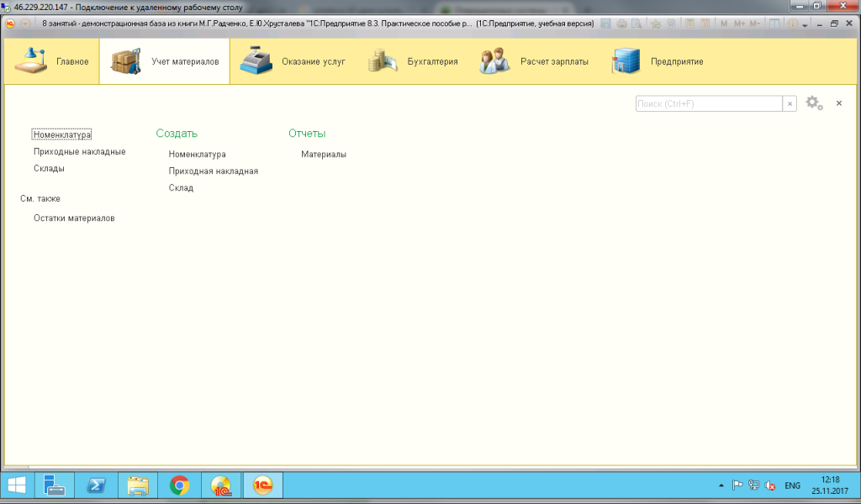Click the Print preview toolbar icon

tap(637, 24)
